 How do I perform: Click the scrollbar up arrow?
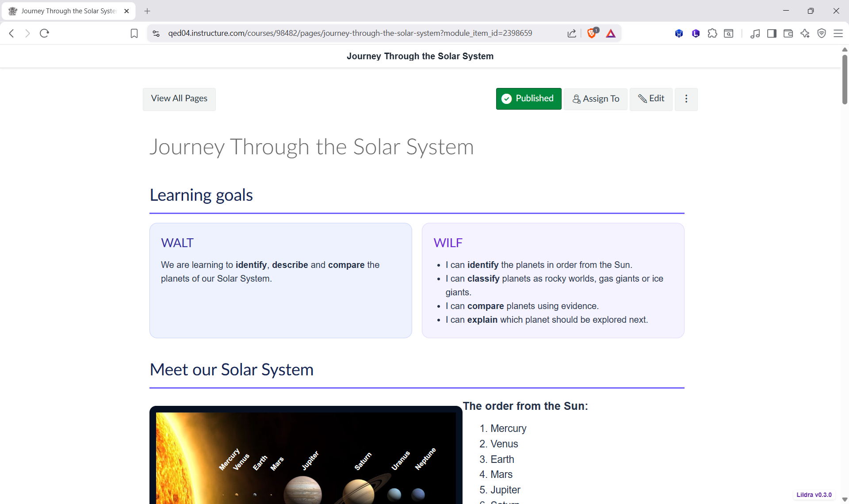coord(845,50)
